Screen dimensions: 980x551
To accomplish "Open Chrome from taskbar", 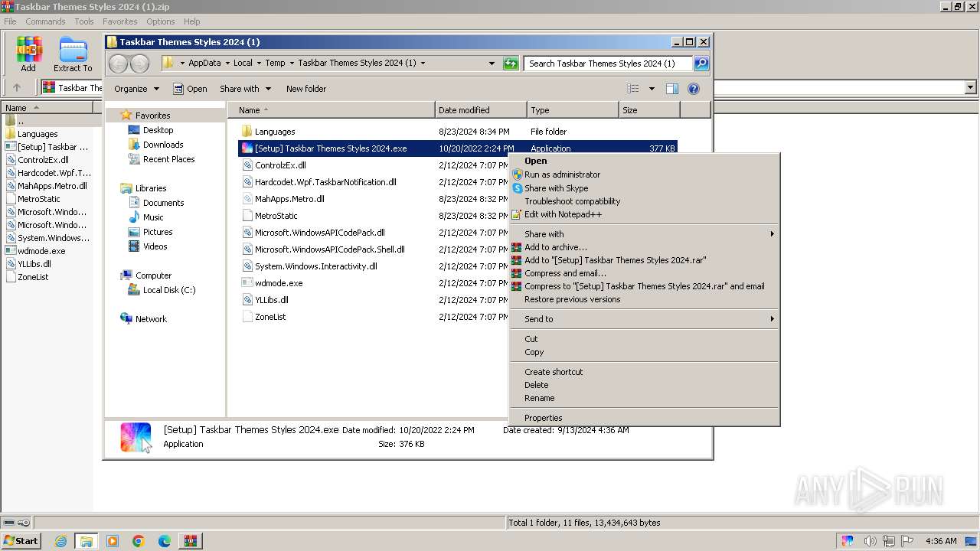I will (139, 541).
